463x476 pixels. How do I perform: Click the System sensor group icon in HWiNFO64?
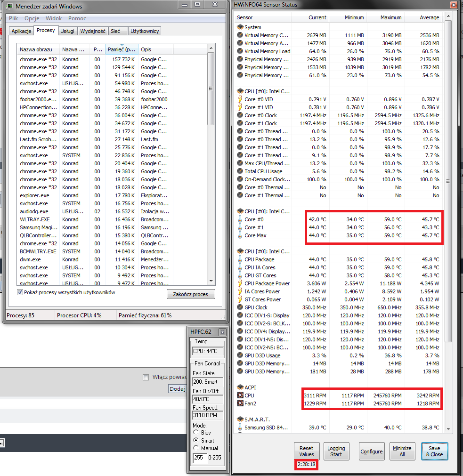[x=240, y=27]
